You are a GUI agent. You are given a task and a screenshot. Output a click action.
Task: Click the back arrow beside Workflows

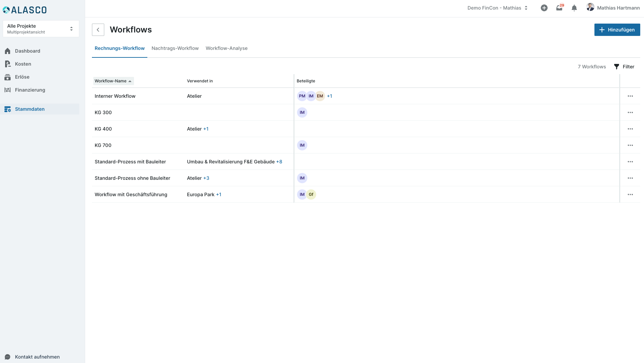pos(98,30)
